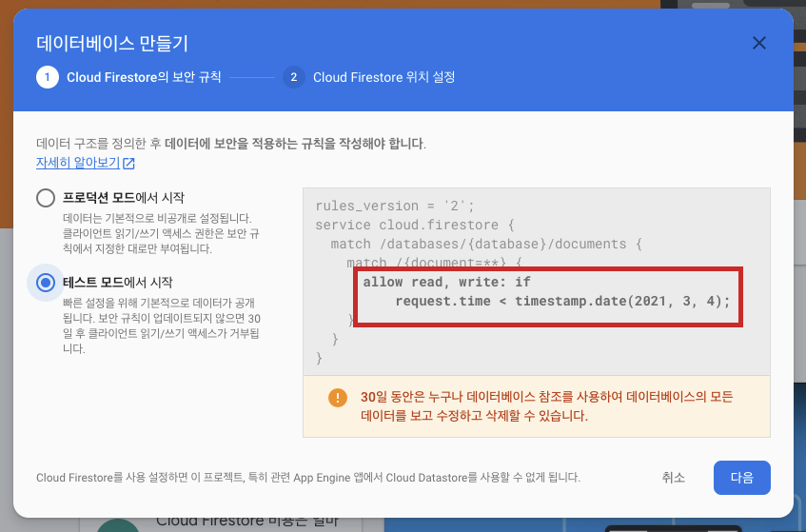Click the 다음 button
The width and height of the screenshot is (806, 532).
click(x=741, y=478)
